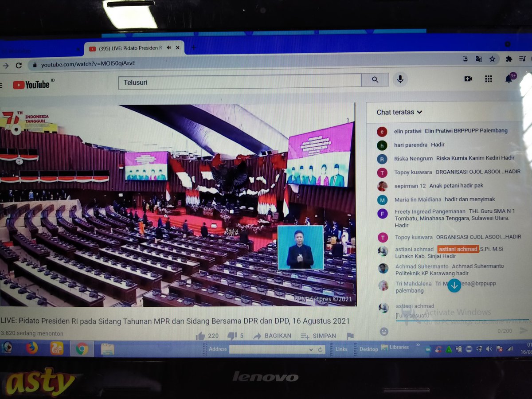Click the translate page icon in address bar

pyautogui.click(x=479, y=59)
